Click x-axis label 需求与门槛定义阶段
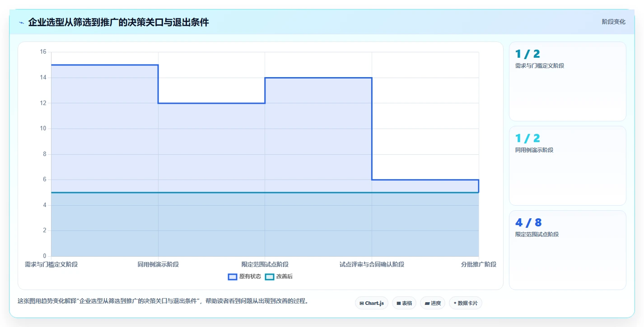This screenshot has width=644, height=327. point(51,264)
